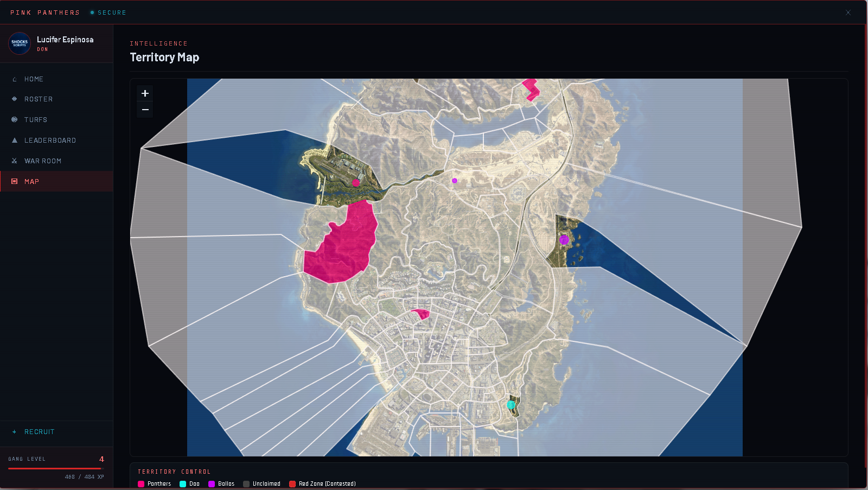Click the gang level XP progress bar
This screenshot has width=868, height=490.
pyautogui.click(x=56, y=468)
